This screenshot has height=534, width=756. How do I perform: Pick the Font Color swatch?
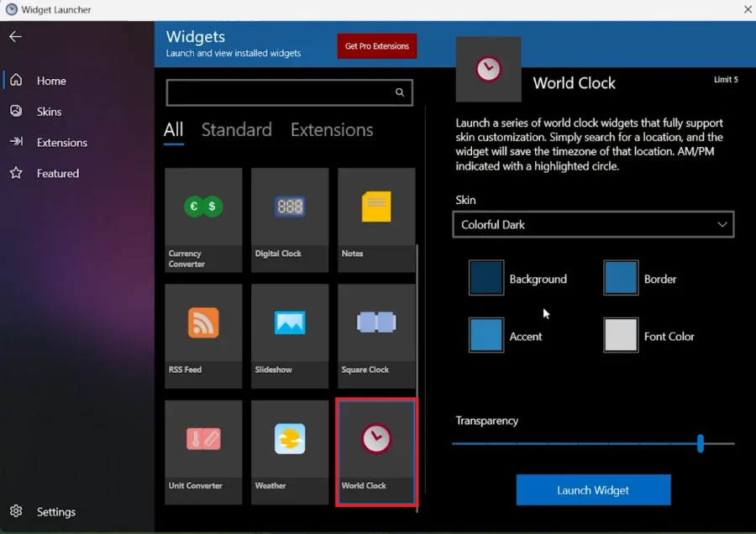[x=621, y=335]
